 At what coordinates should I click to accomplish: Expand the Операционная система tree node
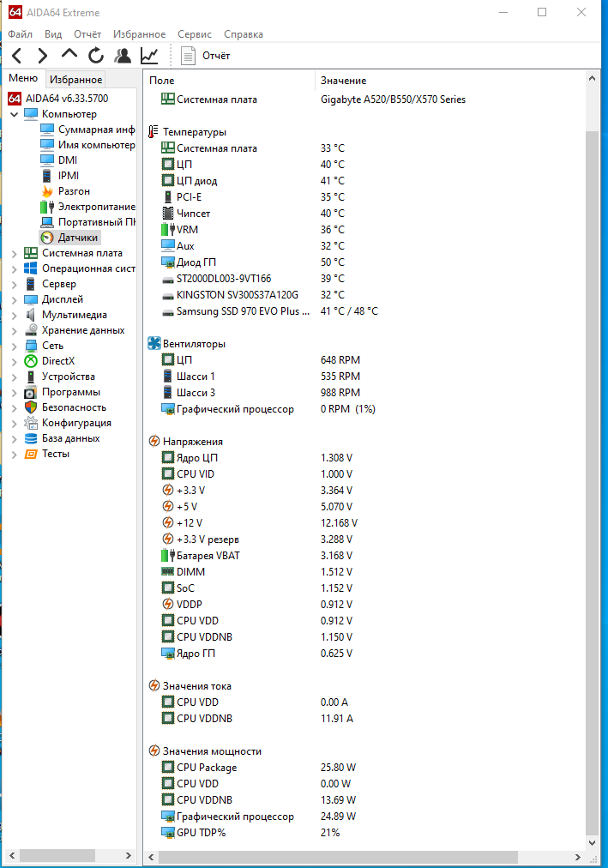pyautogui.click(x=15, y=269)
